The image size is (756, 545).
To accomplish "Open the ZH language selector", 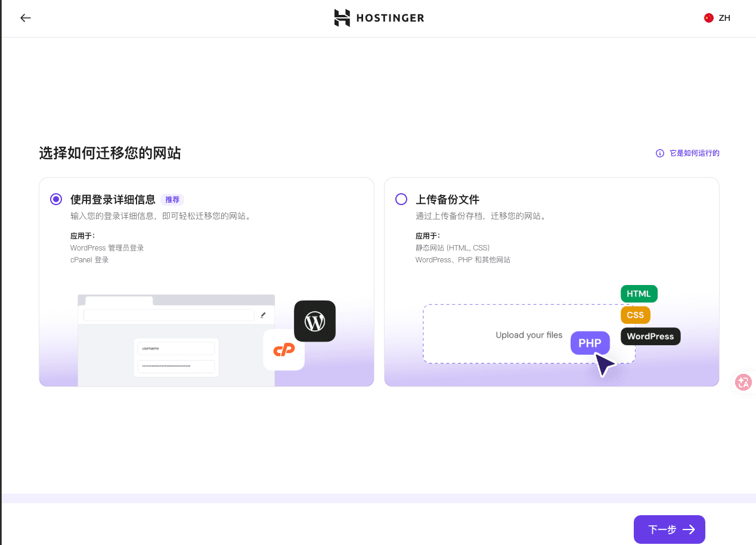I will [717, 18].
